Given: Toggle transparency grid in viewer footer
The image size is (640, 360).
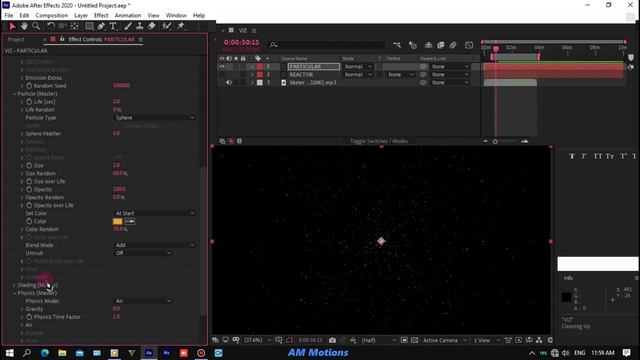Looking at the screenshot, I should tap(414, 340).
